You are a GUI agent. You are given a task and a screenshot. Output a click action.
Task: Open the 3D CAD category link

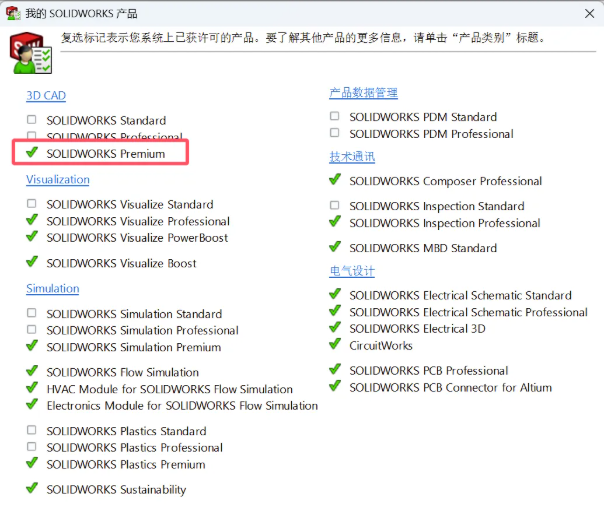tap(46, 95)
